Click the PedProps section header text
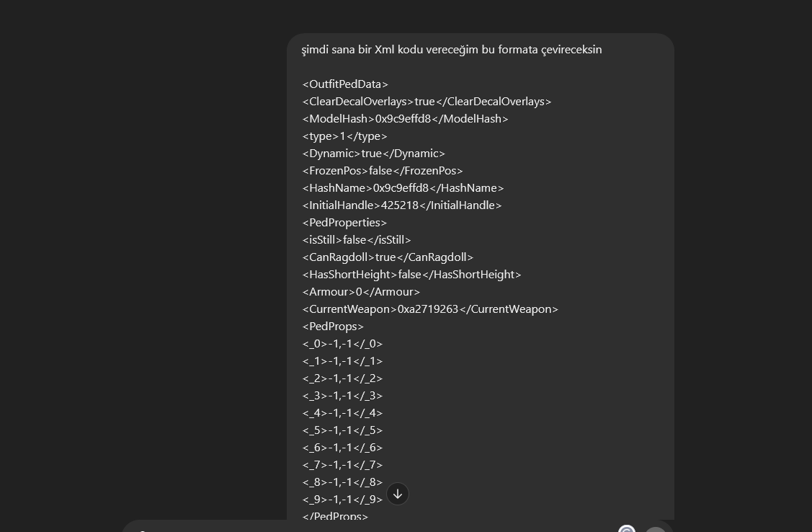Image resolution: width=812 pixels, height=532 pixels. [x=333, y=326]
